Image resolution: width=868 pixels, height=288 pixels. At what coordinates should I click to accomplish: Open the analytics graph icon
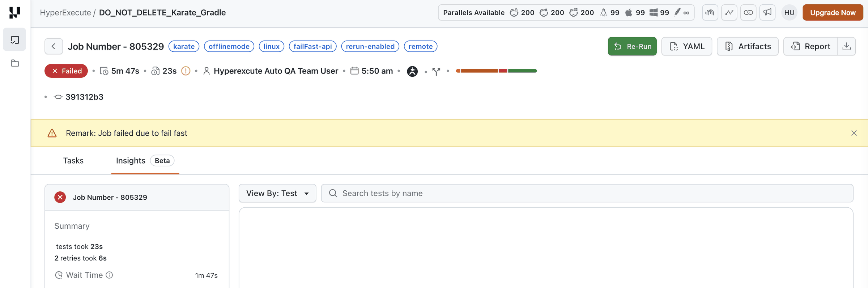tap(729, 13)
